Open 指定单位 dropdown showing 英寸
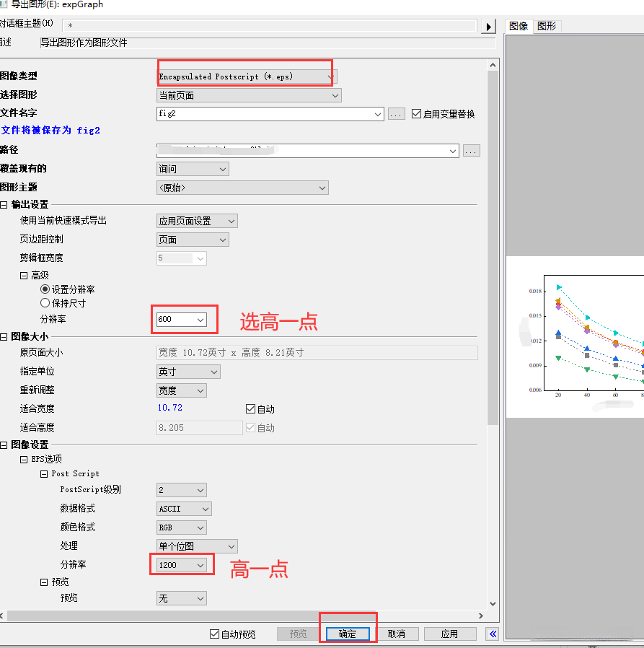 point(188,372)
